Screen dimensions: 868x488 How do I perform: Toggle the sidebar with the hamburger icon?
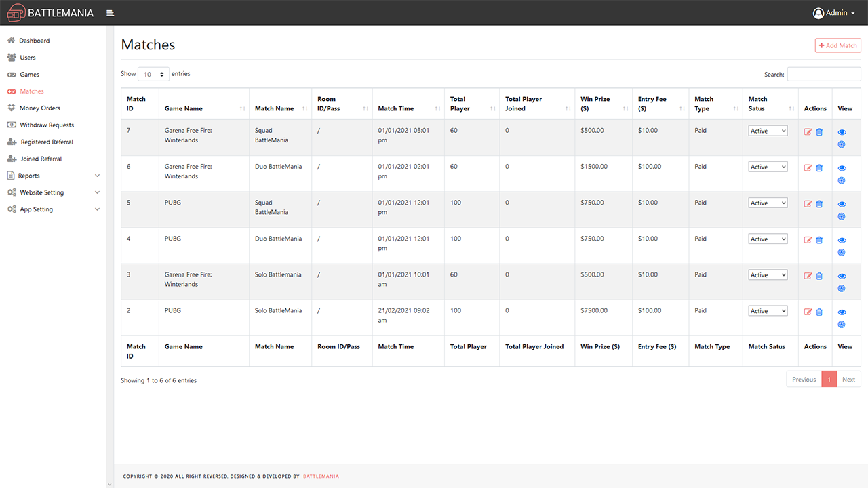111,13
